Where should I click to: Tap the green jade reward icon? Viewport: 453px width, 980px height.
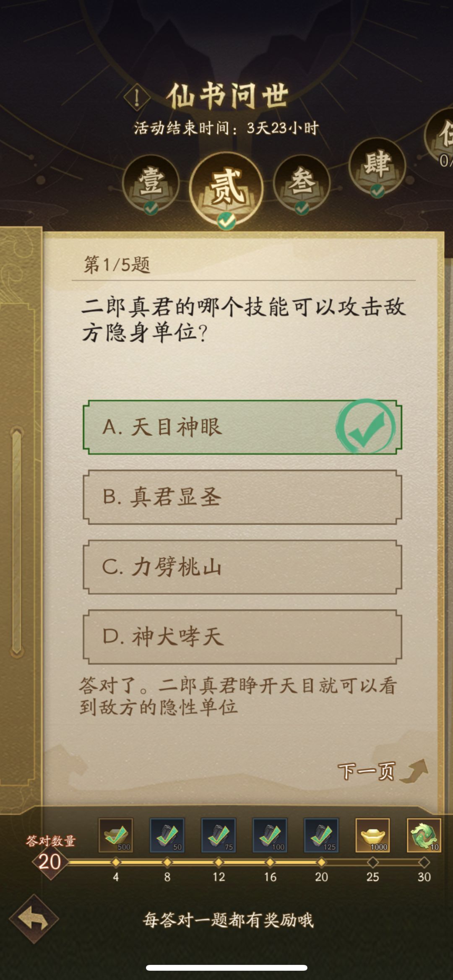[x=424, y=835]
